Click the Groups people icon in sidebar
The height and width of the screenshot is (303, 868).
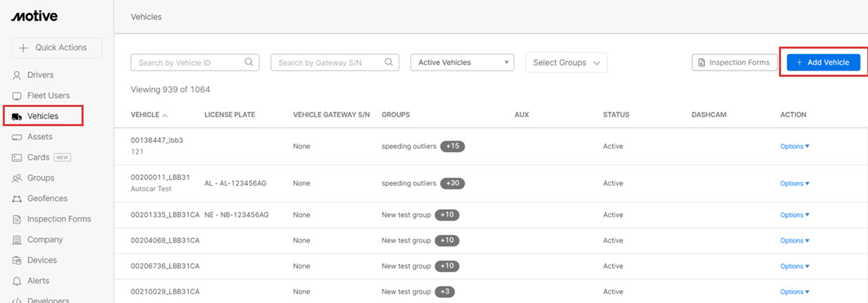click(17, 179)
